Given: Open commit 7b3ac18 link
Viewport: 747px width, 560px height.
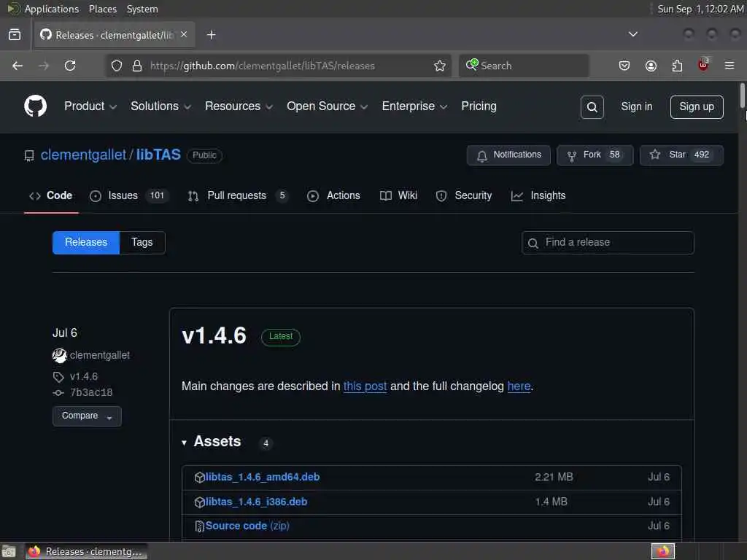Looking at the screenshot, I should point(91,393).
